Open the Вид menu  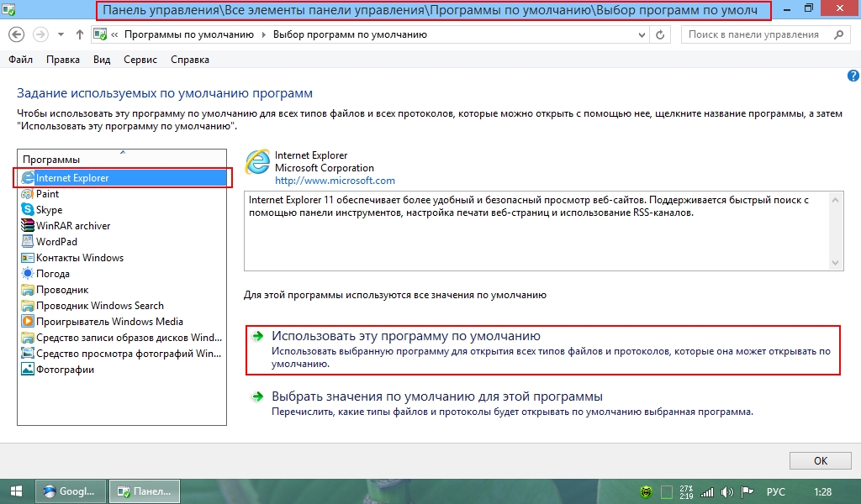[x=102, y=60]
